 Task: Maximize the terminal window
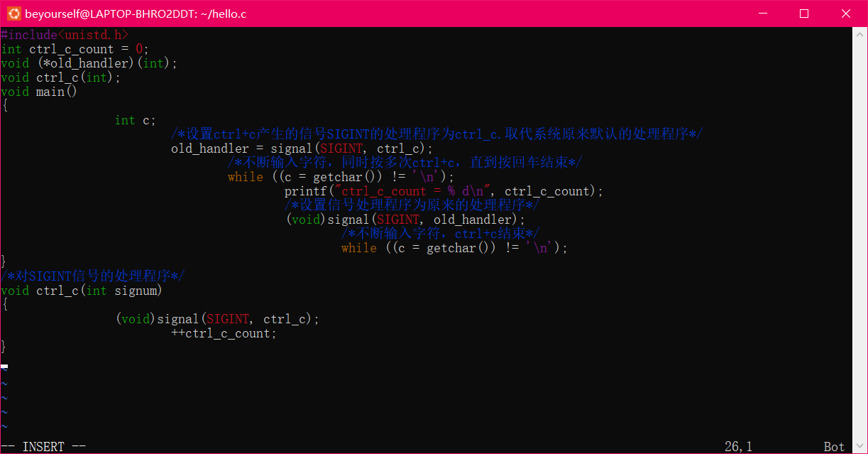click(x=804, y=13)
